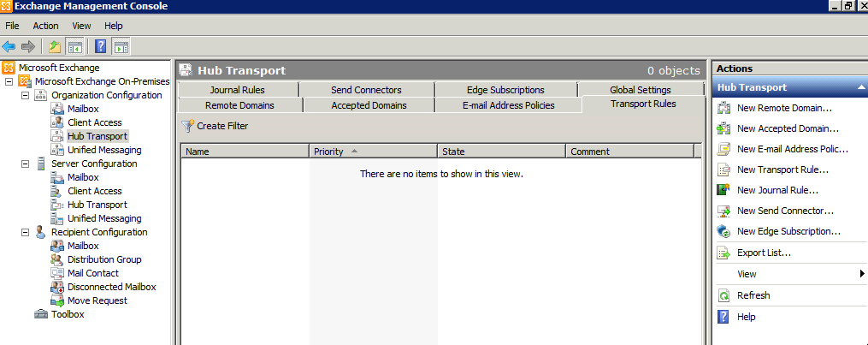Select Client Access under Server Configuration
The image size is (868, 345).
tap(95, 191)
